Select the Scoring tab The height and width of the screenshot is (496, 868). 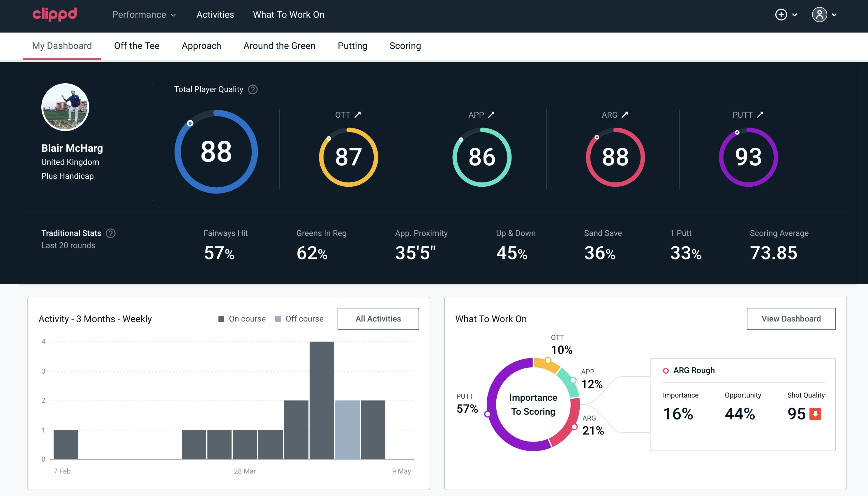pos(405,46)
